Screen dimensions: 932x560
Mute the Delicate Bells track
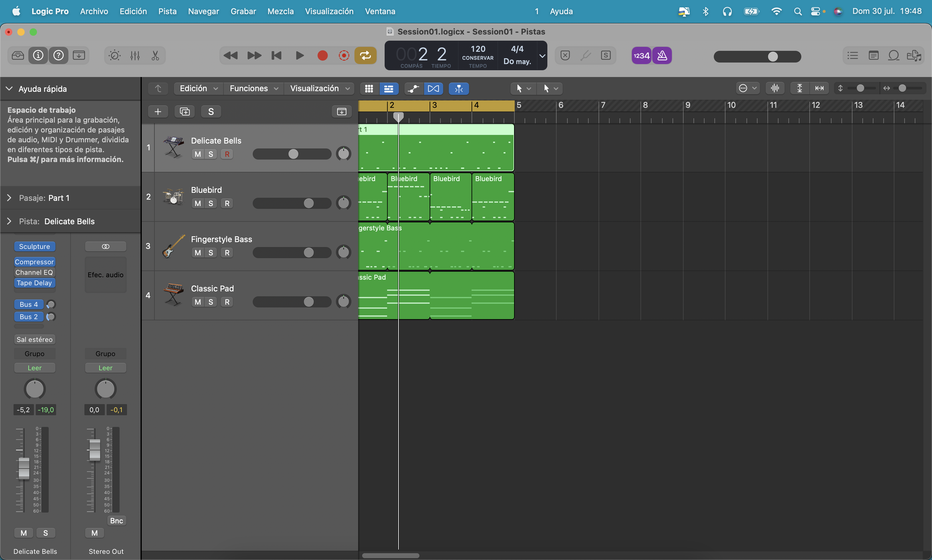[198, 154]
